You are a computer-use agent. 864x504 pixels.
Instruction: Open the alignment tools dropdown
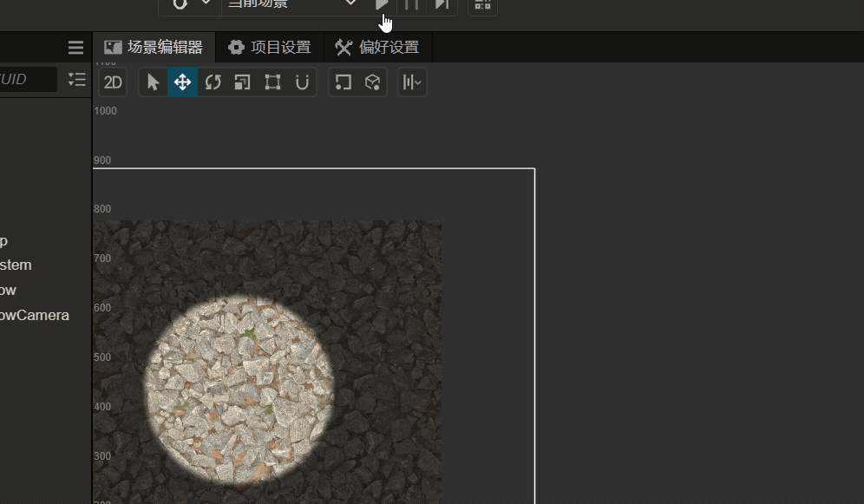click(412, 82)
